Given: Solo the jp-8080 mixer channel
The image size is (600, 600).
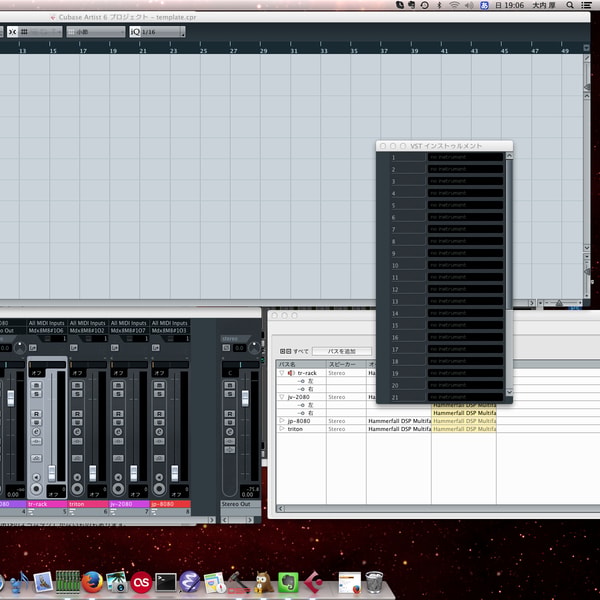Looking at the screenshot, I should [x=159, y=394].
